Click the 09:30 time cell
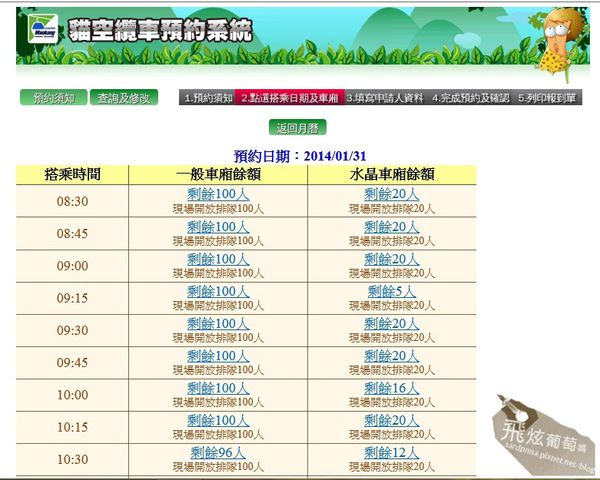Image resolution: width=600 pixels, height=480 pixels. (x=72, y=330)
